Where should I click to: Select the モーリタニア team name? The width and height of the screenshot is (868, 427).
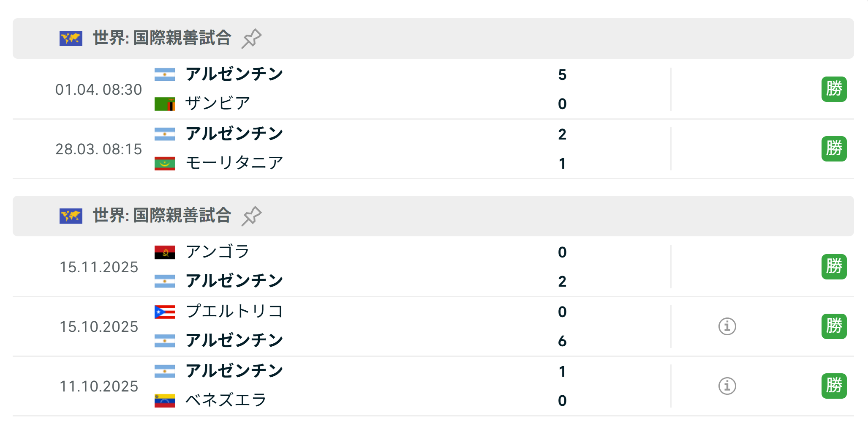coord(234,163)
